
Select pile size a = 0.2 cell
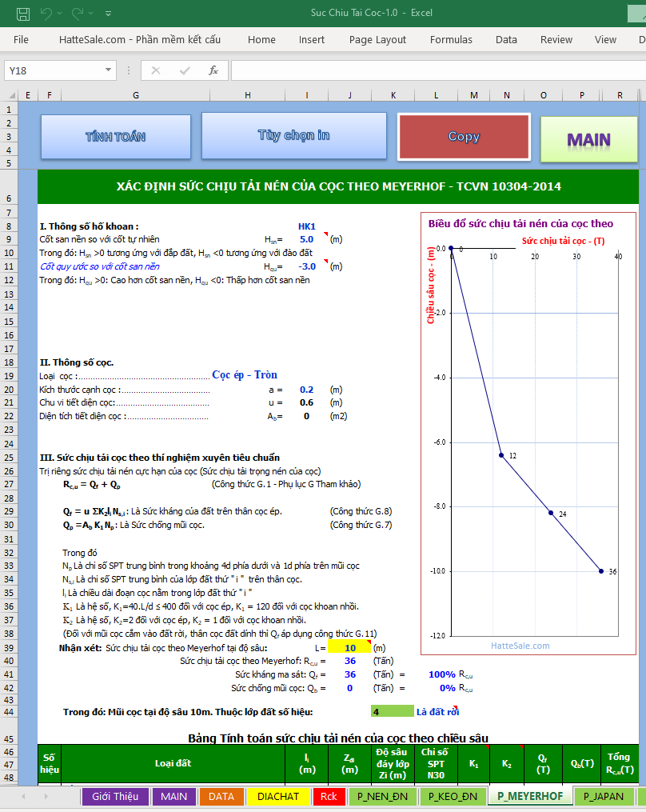306,390
